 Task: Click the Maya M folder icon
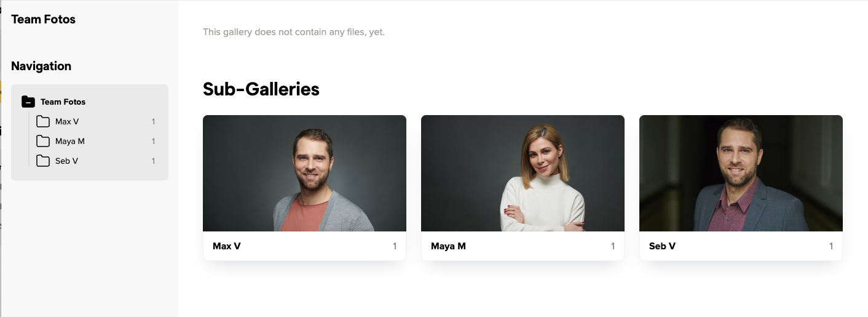coord(43,141)
